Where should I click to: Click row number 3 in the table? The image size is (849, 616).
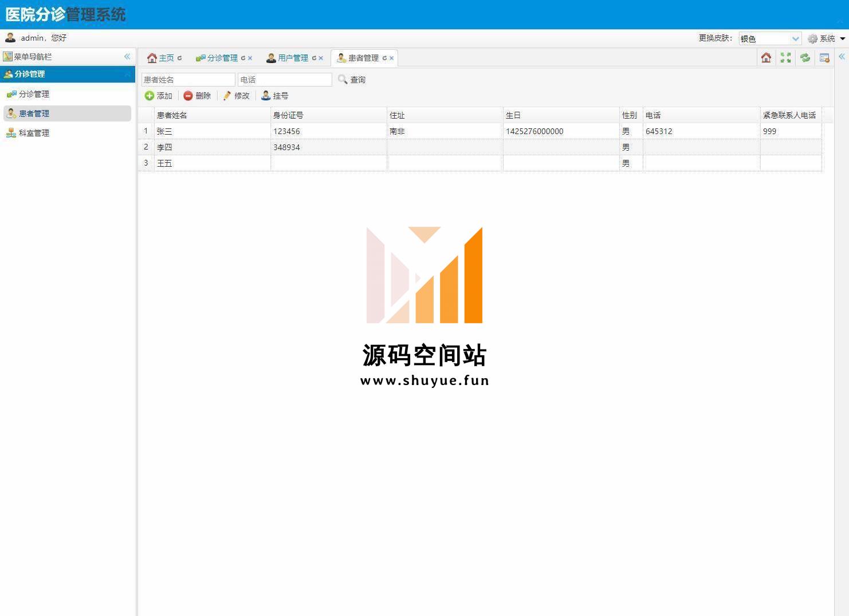[146, 163]
